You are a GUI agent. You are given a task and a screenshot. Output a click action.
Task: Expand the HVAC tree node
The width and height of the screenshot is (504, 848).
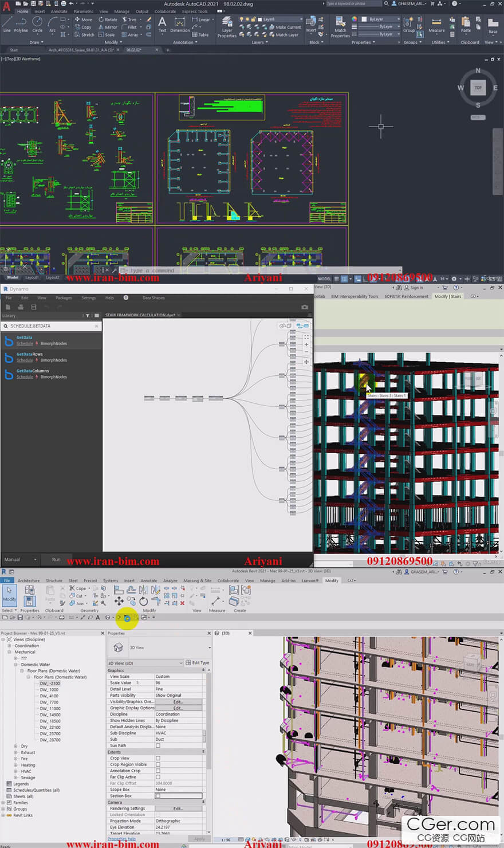coord(16,771)
